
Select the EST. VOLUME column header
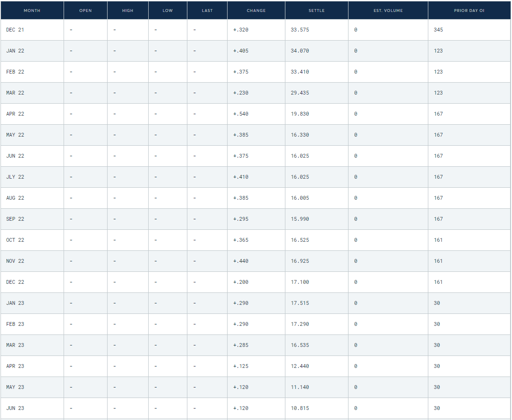pos(388,11)
